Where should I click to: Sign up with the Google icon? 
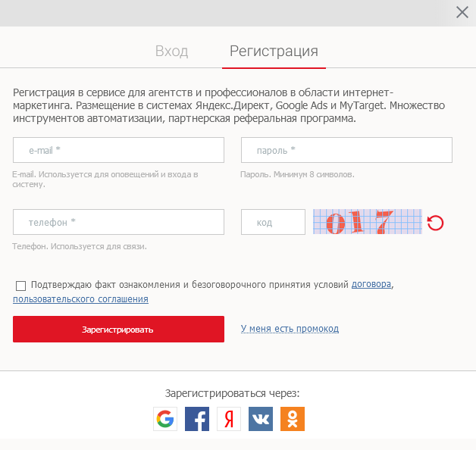(165, 419)
